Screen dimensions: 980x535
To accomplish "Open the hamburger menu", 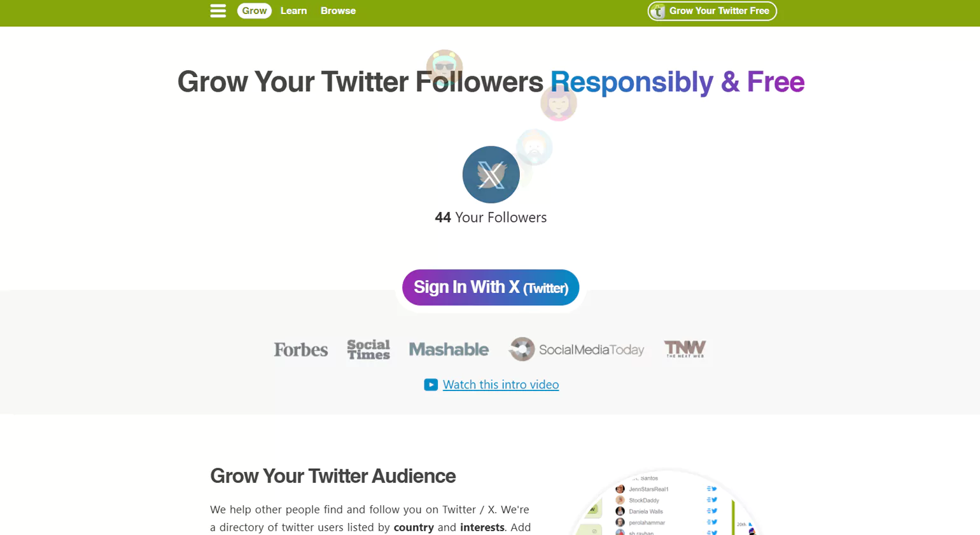I will pyautogui.click(x=218, y=11).
